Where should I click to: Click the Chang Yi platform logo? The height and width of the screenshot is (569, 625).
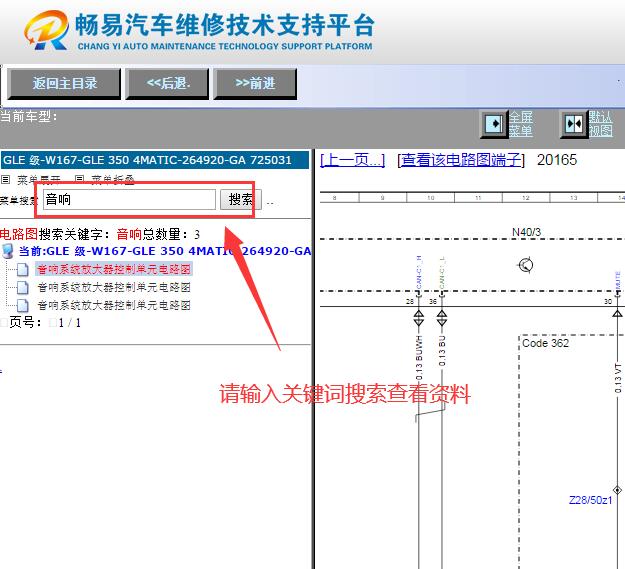[x=47, y=30]
